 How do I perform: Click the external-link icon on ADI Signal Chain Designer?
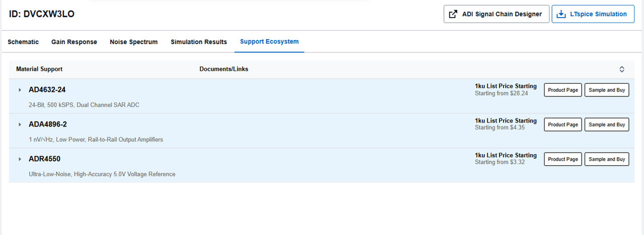453,14
